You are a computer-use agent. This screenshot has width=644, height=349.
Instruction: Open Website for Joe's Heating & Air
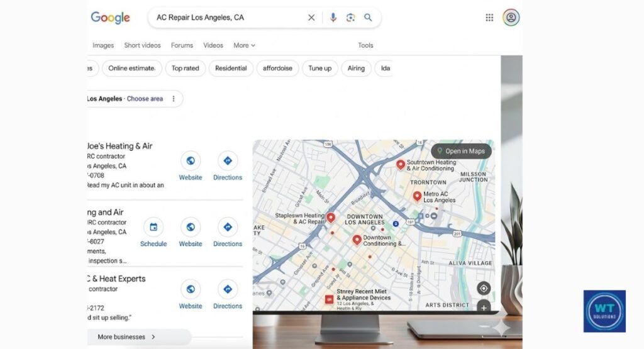[191, 167]
